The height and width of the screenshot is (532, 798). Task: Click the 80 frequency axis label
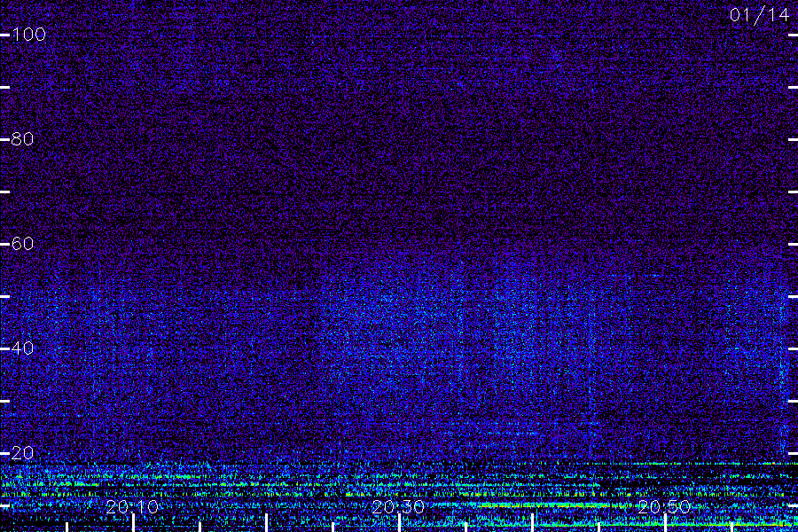pos(22,139)
